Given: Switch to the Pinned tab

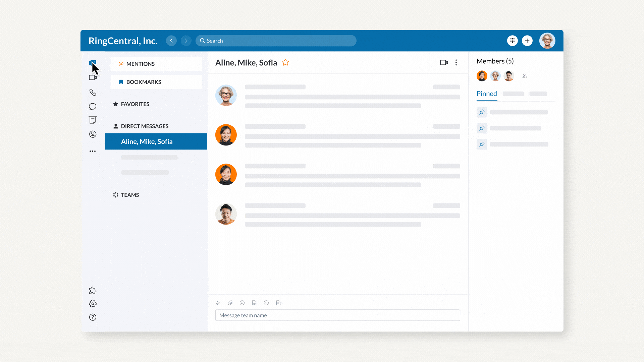Looking at the screenshot, I should point(487,94).
